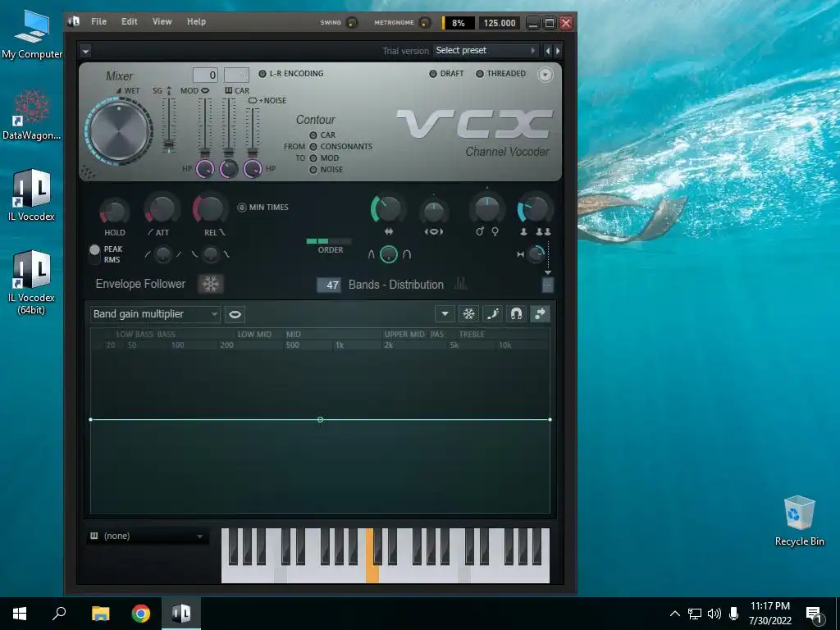This screenshot has height=630, width=840.
Task: Click the MOD level fader
Action: [x=204, y=127]
